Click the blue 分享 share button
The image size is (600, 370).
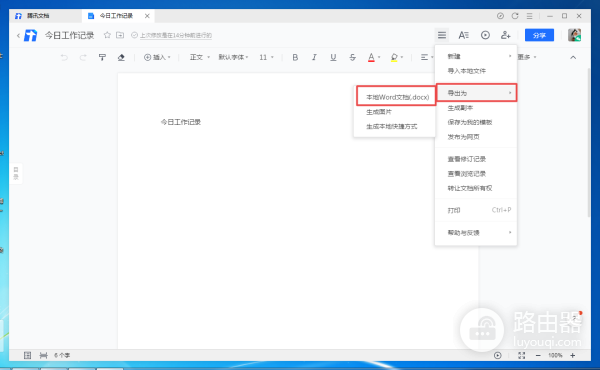tap(539, 35)
